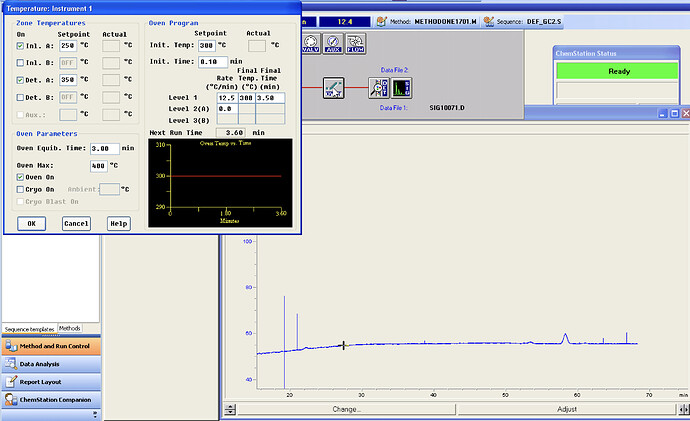The width and height of the screenshot is (690, 421).
Task: Click the black cursor marker on chromatogram
Action: click(343, 345)
